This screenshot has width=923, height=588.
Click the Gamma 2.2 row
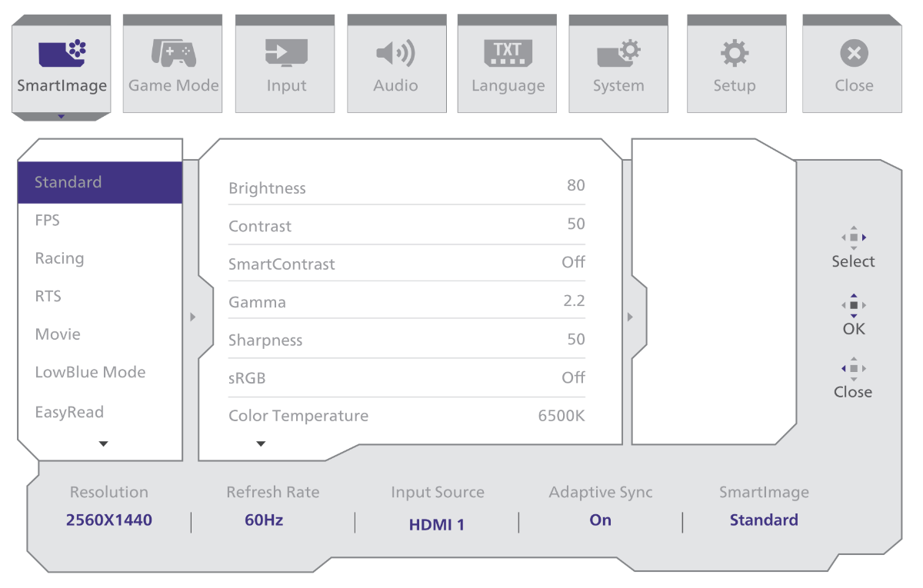pyautogui.click(x=406, y=302)
